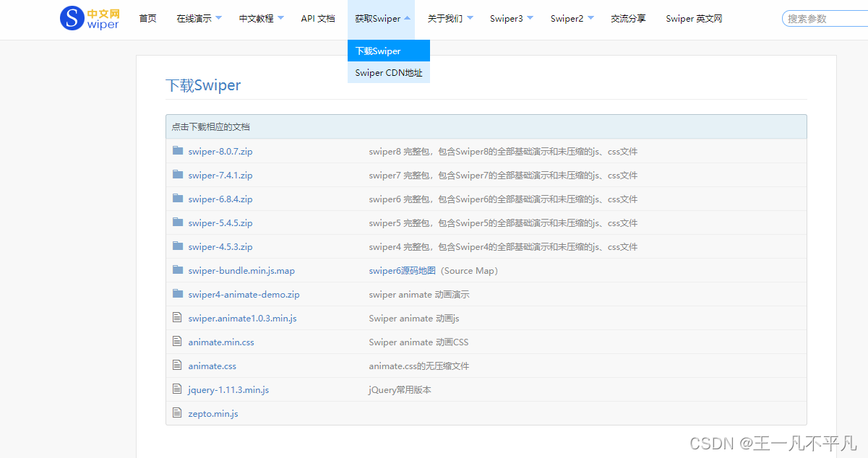Click folder icon beside swiper-4.5.3.zip
The width and height of the screenshot is (868, 458).
178,246
